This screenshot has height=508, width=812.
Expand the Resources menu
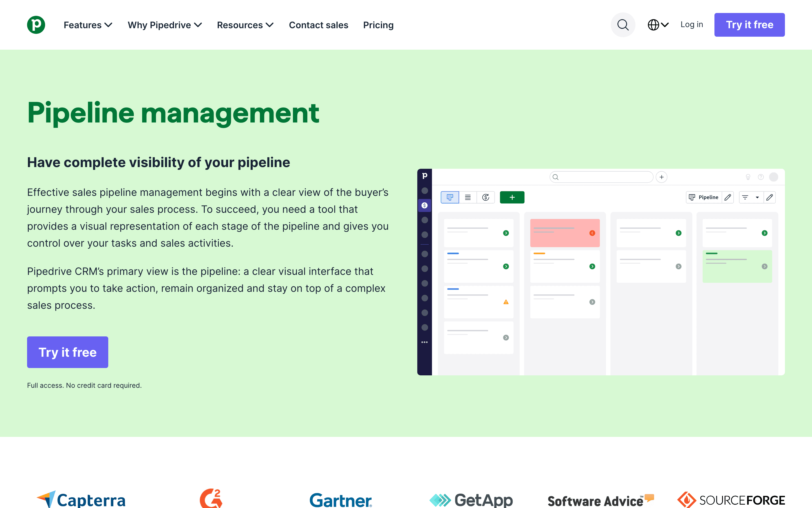[x=245, y=25]
